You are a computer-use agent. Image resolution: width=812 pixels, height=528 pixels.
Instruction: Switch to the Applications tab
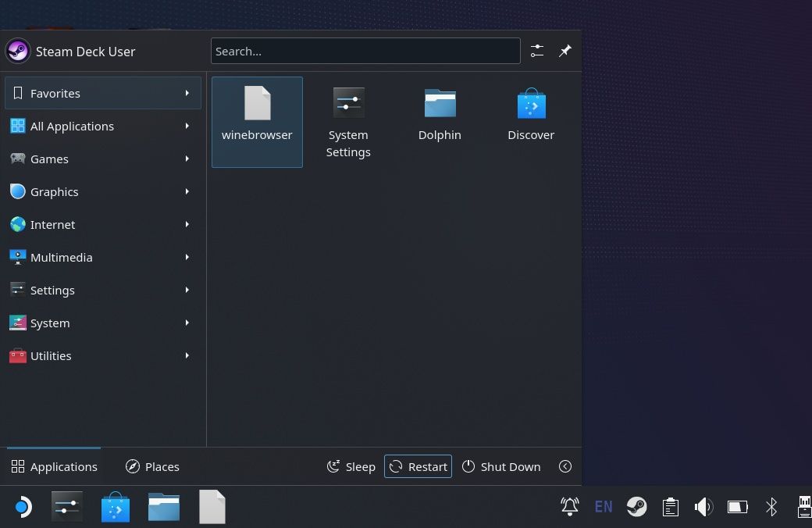click(54, 466)
